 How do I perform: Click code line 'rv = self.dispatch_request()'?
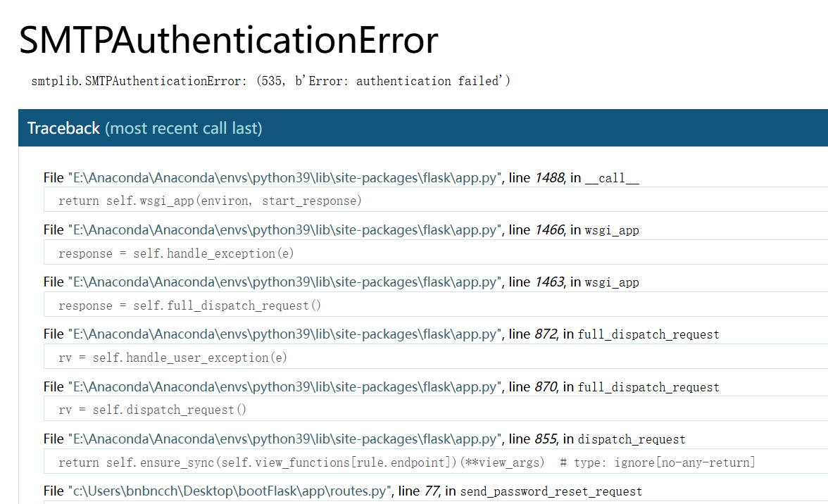coord(153,410)
